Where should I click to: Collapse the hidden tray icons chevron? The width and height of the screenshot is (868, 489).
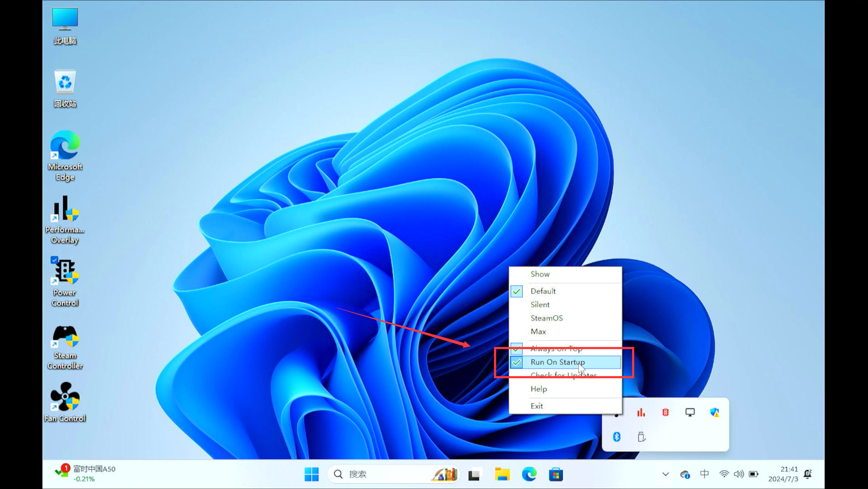coord(665,474)
